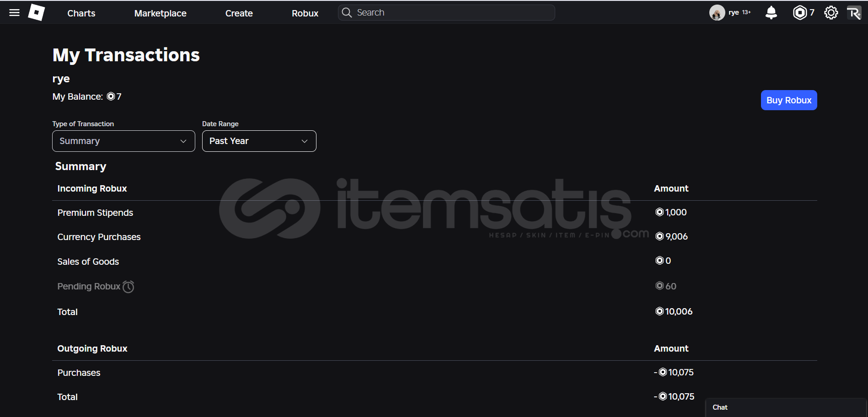Click the -10,075 Purchases amount
Image resolution: width=868 pixels, height=417 pixels.
click(674, 372)
